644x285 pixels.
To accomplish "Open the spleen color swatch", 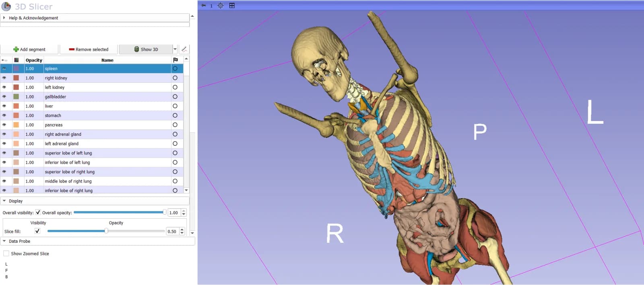I will click(16, 69).
